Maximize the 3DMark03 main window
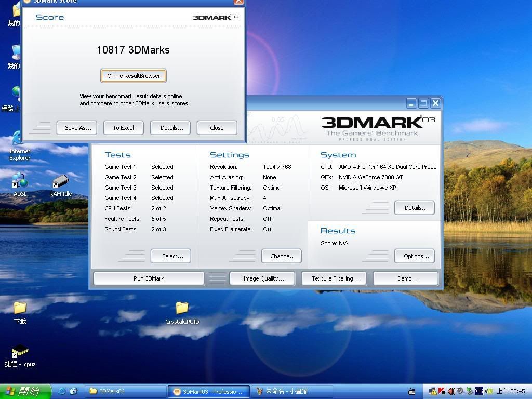 click(x=423, y=103)
